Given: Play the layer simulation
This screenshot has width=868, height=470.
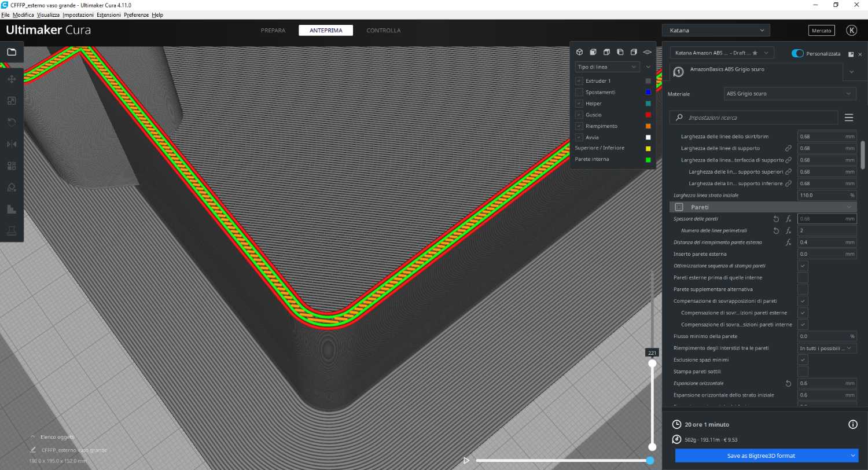Looking at the screenshot, I should point(466,460).
